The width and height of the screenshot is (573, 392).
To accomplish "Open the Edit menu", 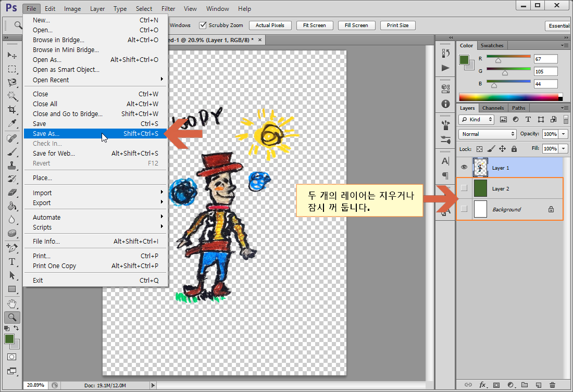I will click(x=50, y=9).
